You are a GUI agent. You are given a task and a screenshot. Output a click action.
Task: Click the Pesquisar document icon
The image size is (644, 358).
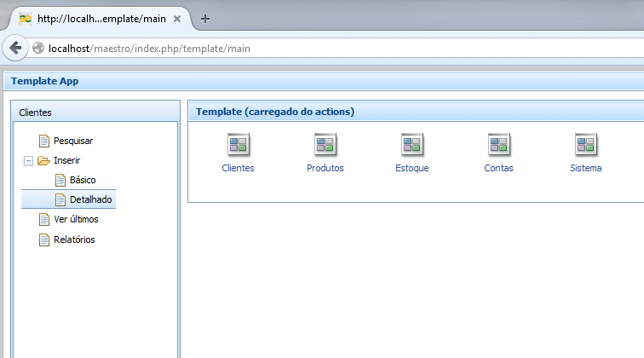pos(44,141)
